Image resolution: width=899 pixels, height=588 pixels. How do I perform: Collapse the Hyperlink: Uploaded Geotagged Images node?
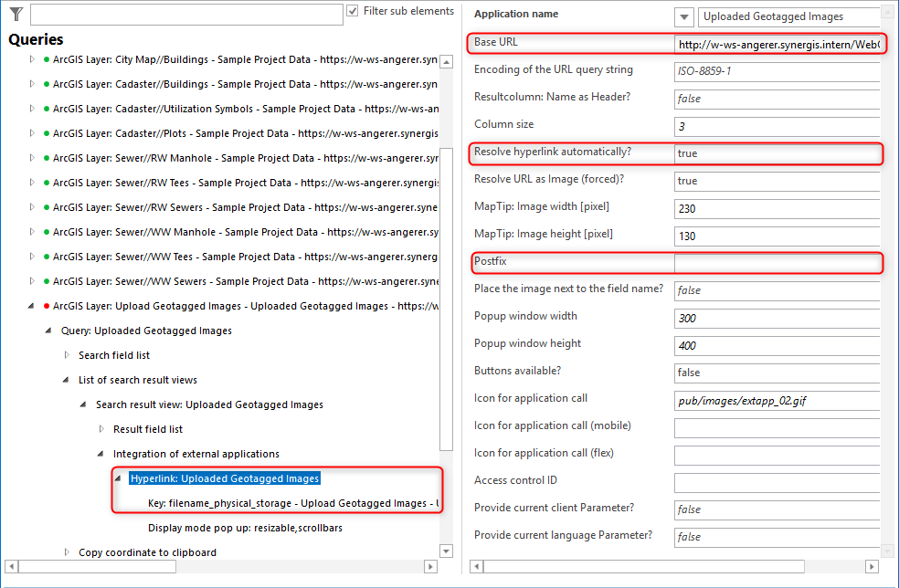(x=118, y=477)
